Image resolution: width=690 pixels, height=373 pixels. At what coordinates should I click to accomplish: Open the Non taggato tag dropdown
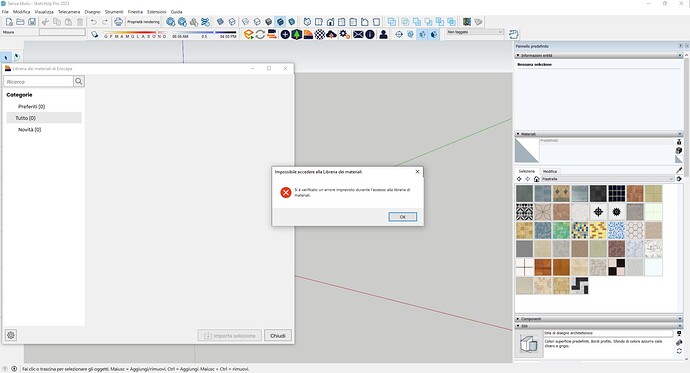474,32
